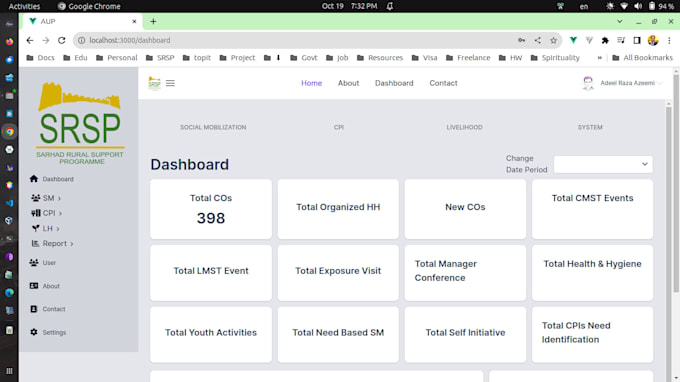
Task: Bookmark this page with star icon
Action: [553, 40]
